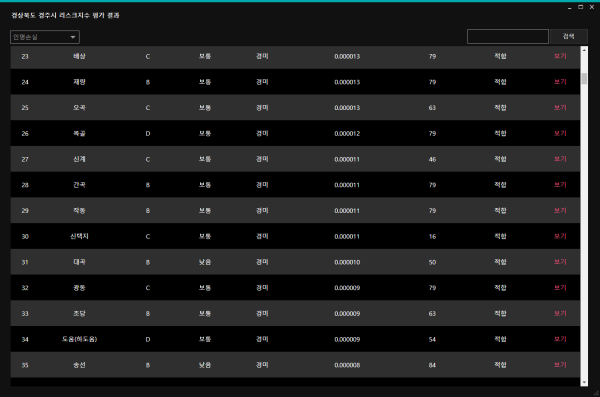
Task: Open the 보기 link for row 25
Action: click(560, 108)
